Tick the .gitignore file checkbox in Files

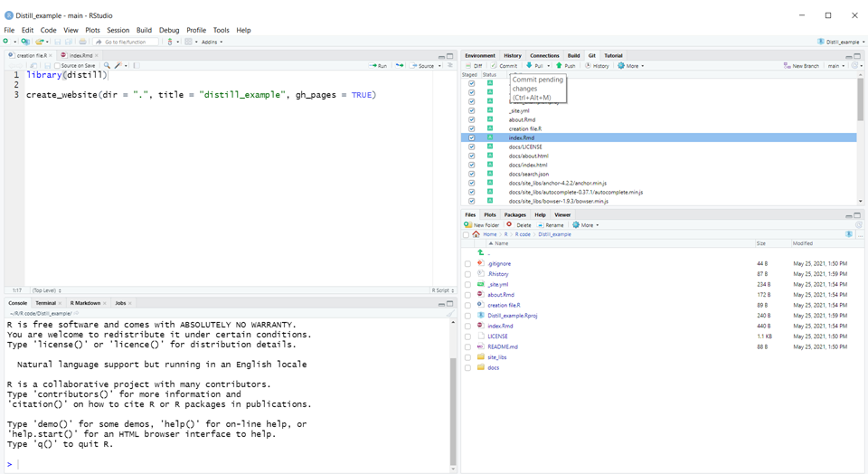pyautogui.click(x=467, y=264)
